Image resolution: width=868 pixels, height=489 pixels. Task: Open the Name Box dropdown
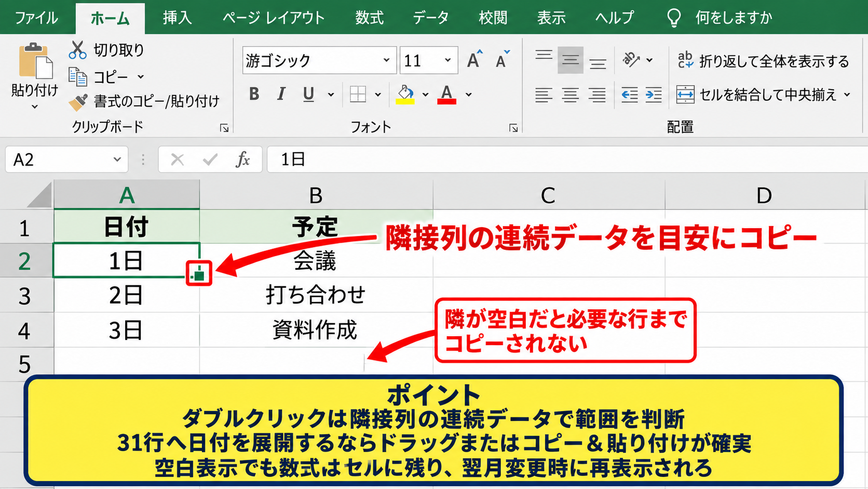tap(117, 160)
